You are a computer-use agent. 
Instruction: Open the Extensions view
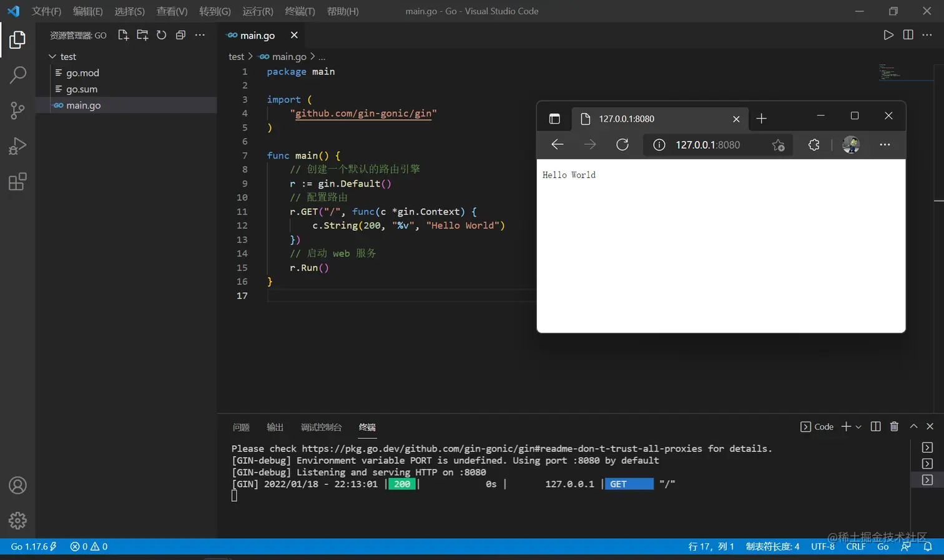click(17, 182)
